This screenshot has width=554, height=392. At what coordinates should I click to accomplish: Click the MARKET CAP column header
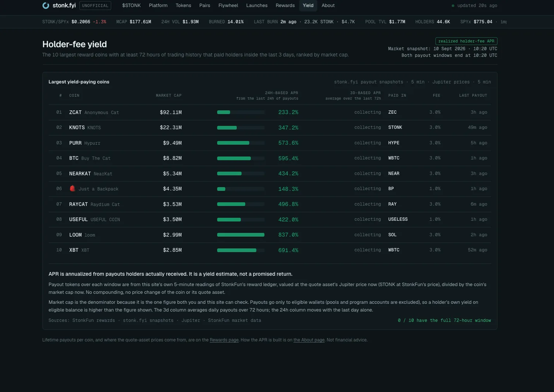coord(169,96)
